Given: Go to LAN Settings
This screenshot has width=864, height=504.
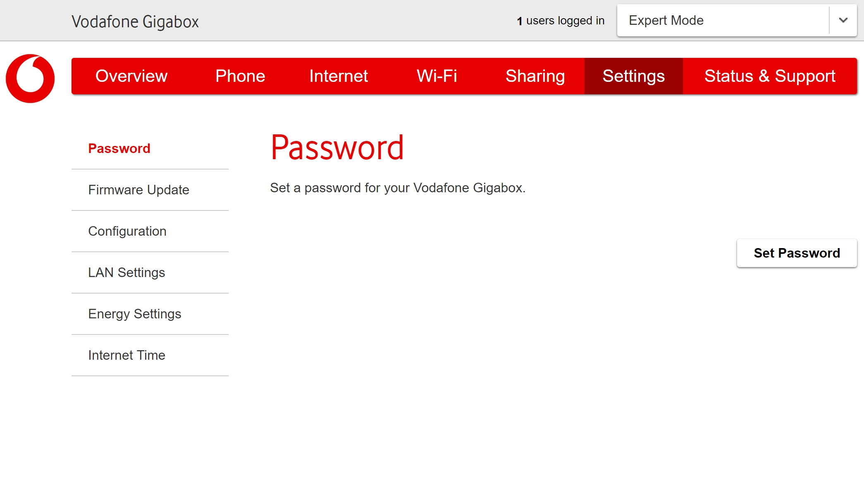Looking at the screenshot, I should coord(150,272).
